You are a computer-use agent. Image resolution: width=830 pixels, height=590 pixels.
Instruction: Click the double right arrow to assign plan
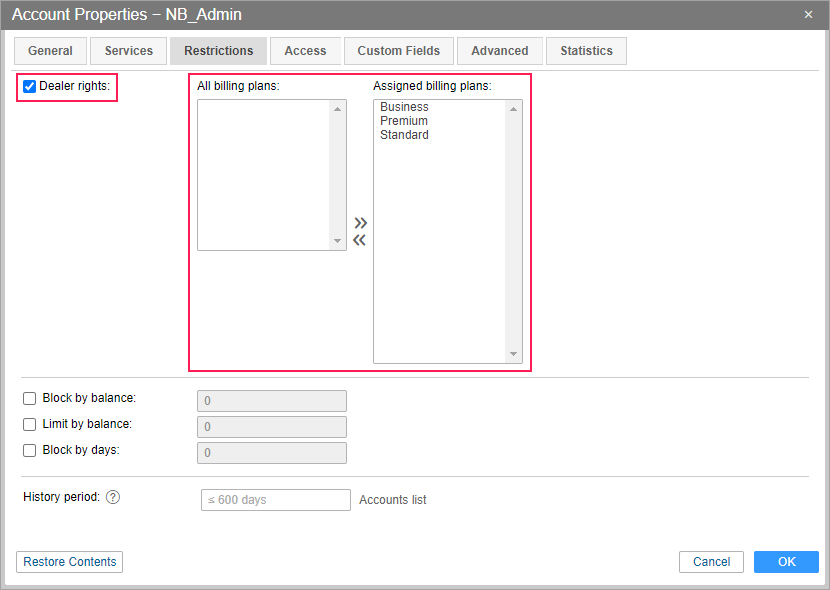tap(360, 222)
